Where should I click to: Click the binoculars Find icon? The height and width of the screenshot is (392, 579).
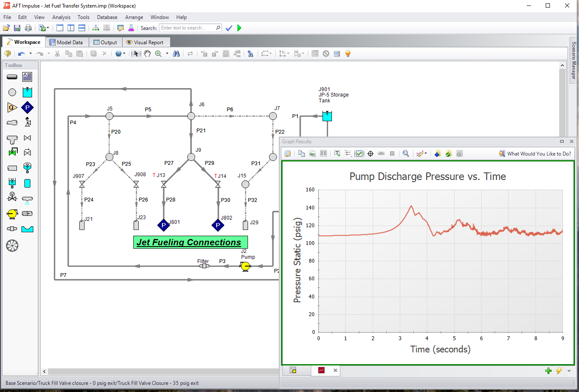pyautogui.click(x=176, y=54)
